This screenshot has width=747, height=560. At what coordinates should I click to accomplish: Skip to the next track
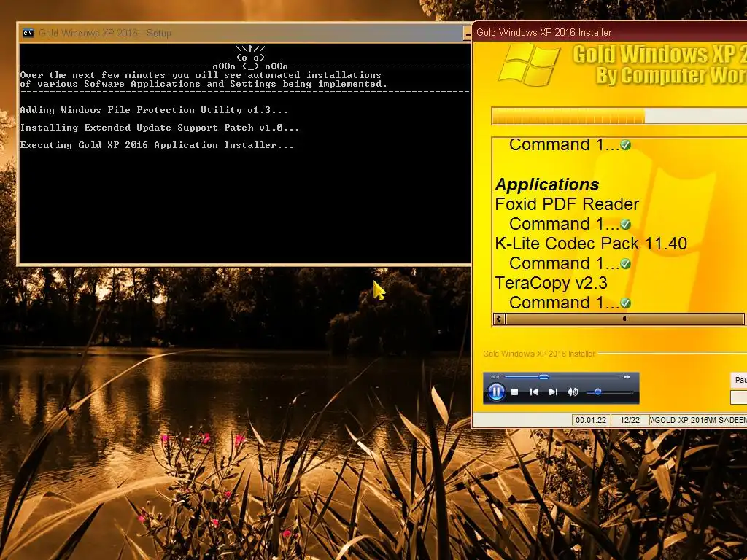(553, 392)
